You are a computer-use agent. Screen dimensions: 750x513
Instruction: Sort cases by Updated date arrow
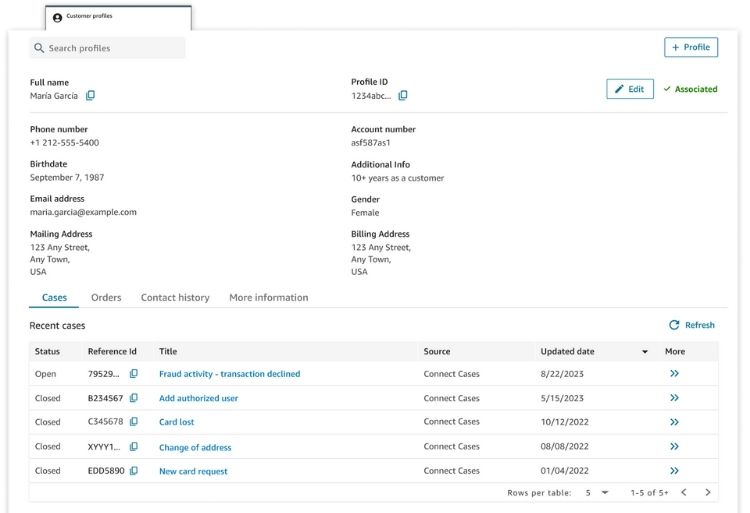click(644, 352)
